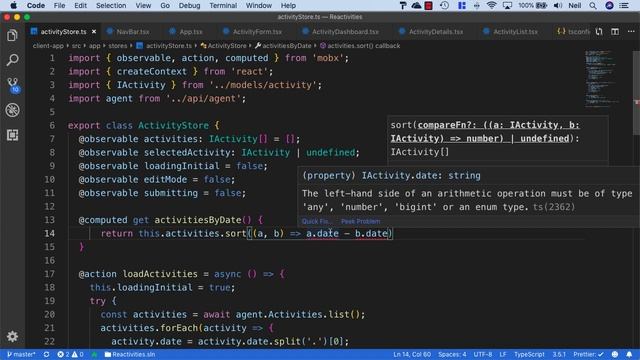
Task: Open the Edit menu
Action: 80,5
